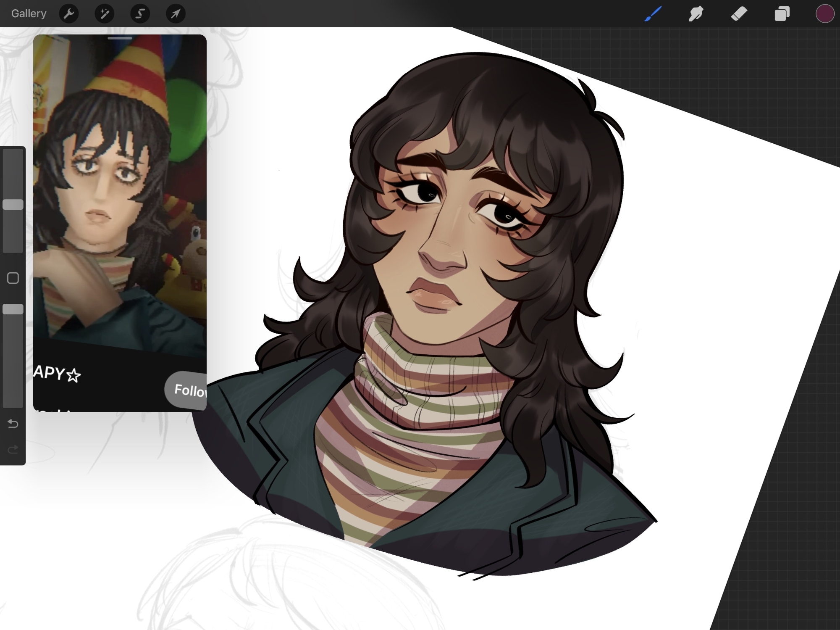Undo the last stroke
Screen dimensions: 840x630
pos(13,424)
